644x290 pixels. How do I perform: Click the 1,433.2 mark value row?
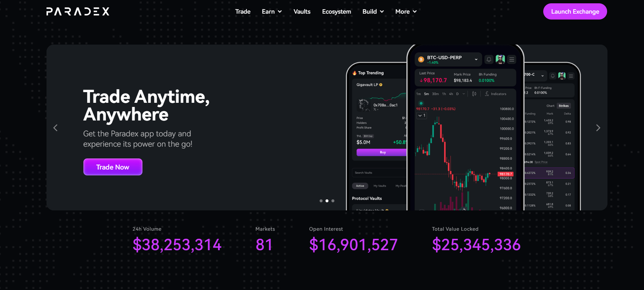pos(548,121)
